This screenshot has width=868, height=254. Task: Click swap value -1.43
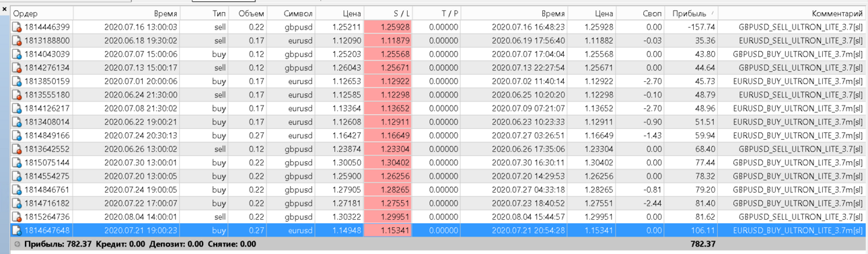[x=653, y=136]
